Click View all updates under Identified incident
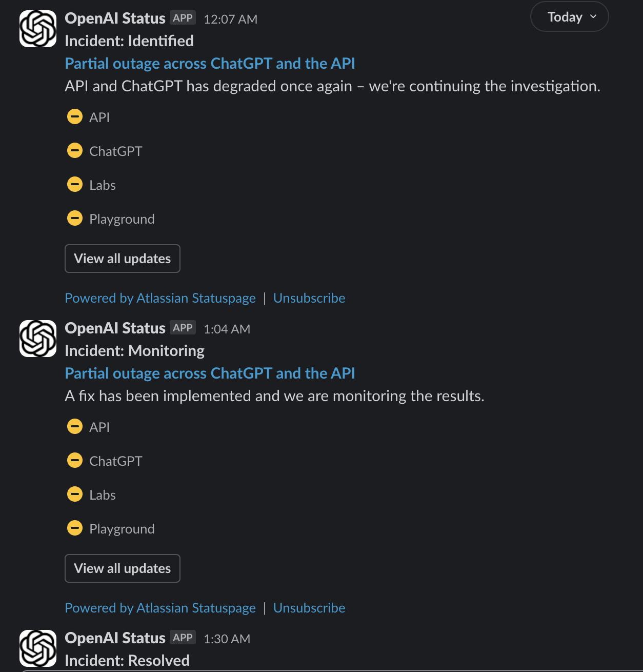Image resolution: width=643 pixels, height=672 pixels. (123, 259)
